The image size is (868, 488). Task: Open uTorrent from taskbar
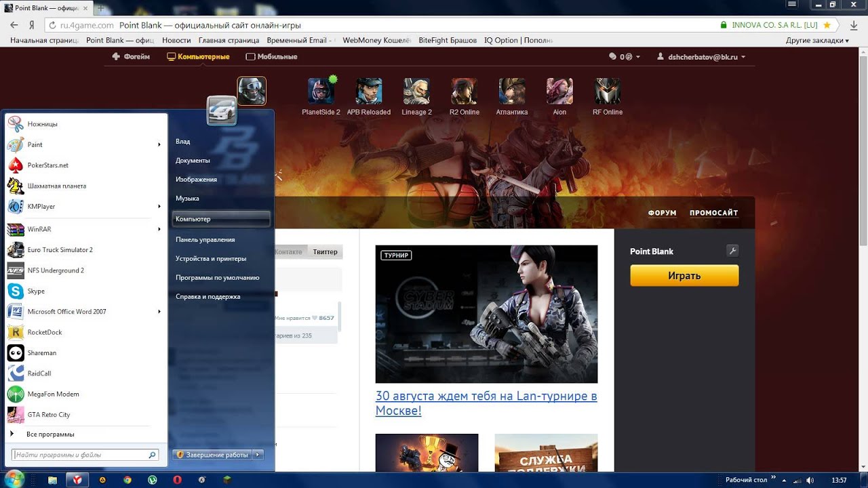point(152,480)
